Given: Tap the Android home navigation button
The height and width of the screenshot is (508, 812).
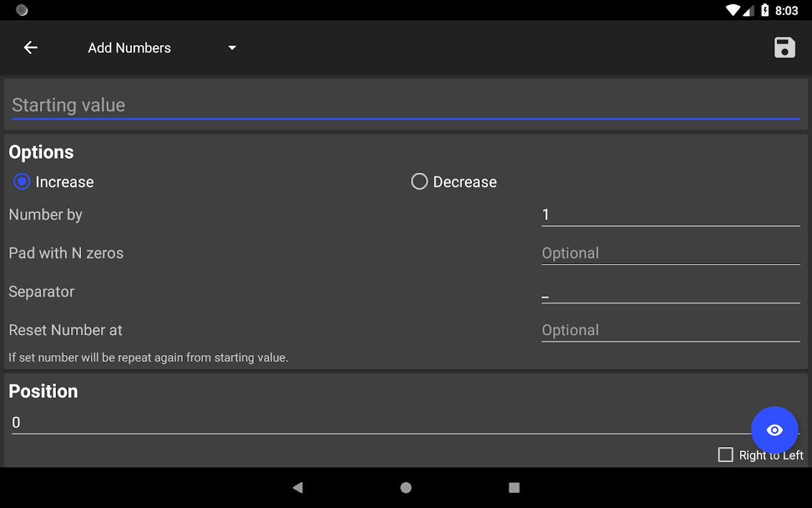Looking at the screenshot, I should (406, 488).
